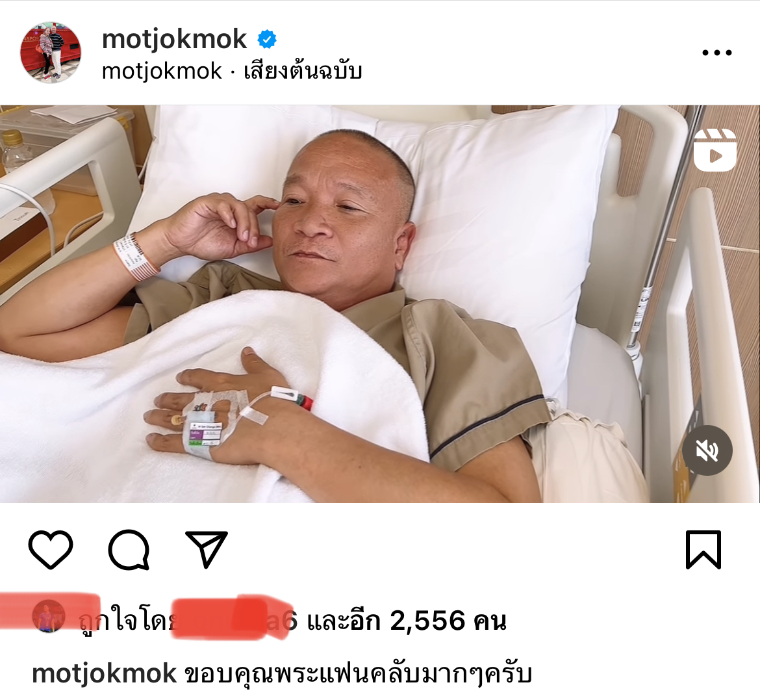Play the hospital bed reel video

380,304
